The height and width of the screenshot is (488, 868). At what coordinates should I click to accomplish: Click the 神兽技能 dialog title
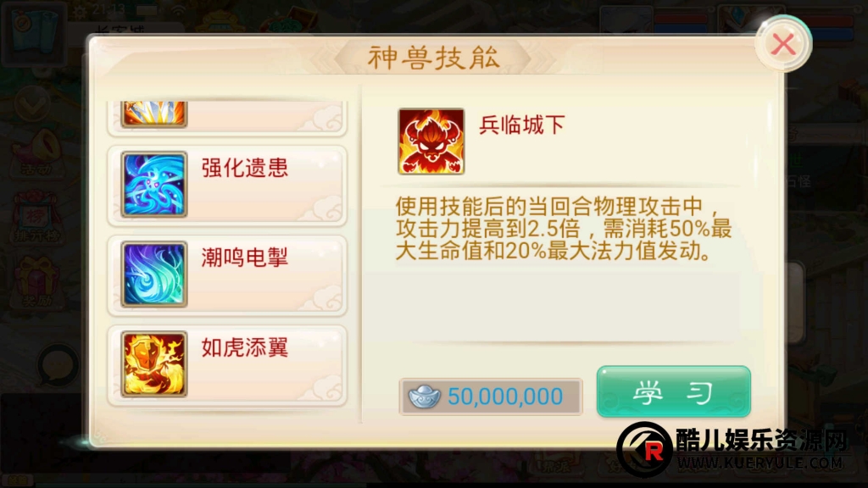click(x=433, y=58)
